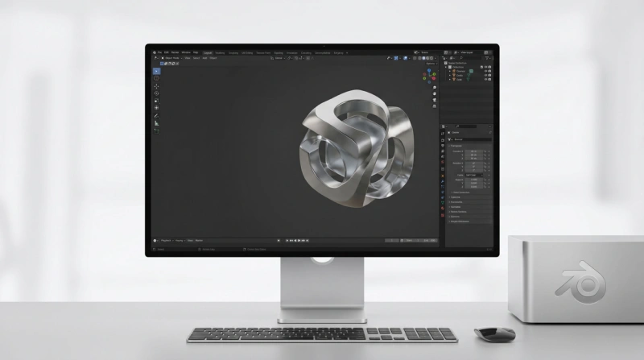Toggle camera view with the camera gizmo
The image size is (644, 360).
click(x=435, y=100)
